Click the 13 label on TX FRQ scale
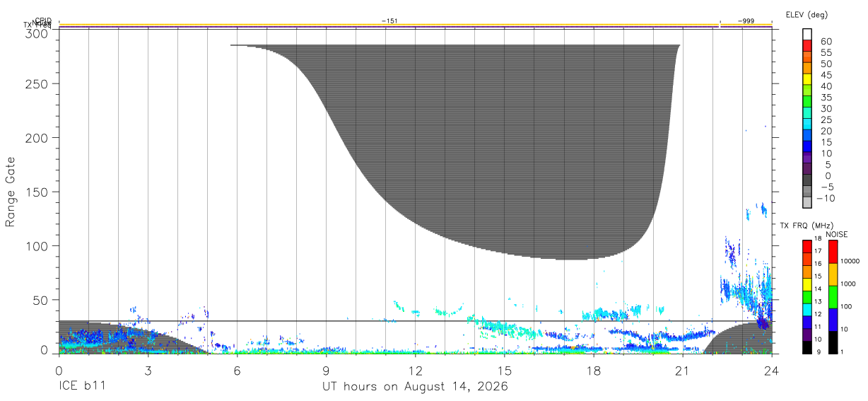The image size is (868, 401). pyautogui.click(x=819, y=301)
